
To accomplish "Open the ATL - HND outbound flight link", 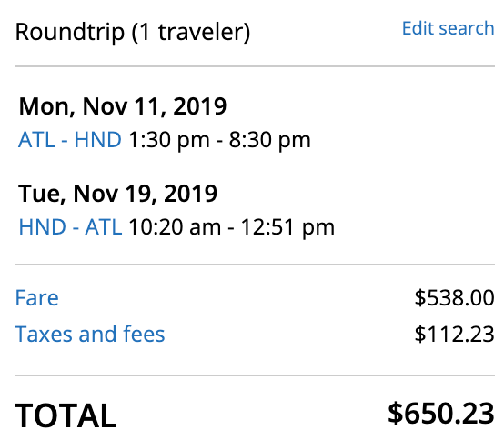I will coord(70,140).
